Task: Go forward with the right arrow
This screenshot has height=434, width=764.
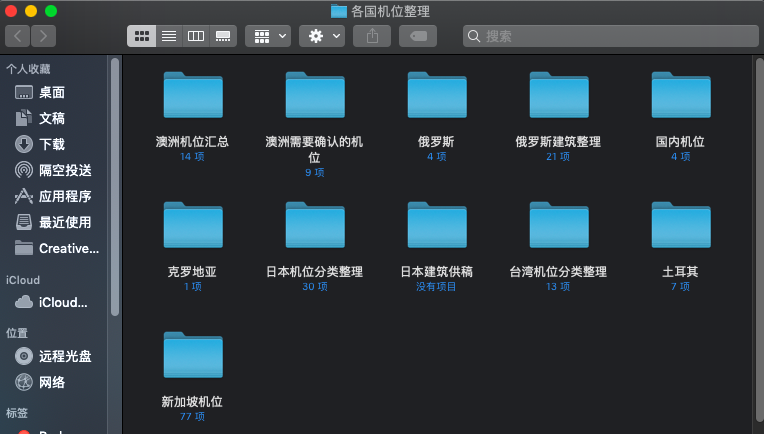Action: point(43,36)
